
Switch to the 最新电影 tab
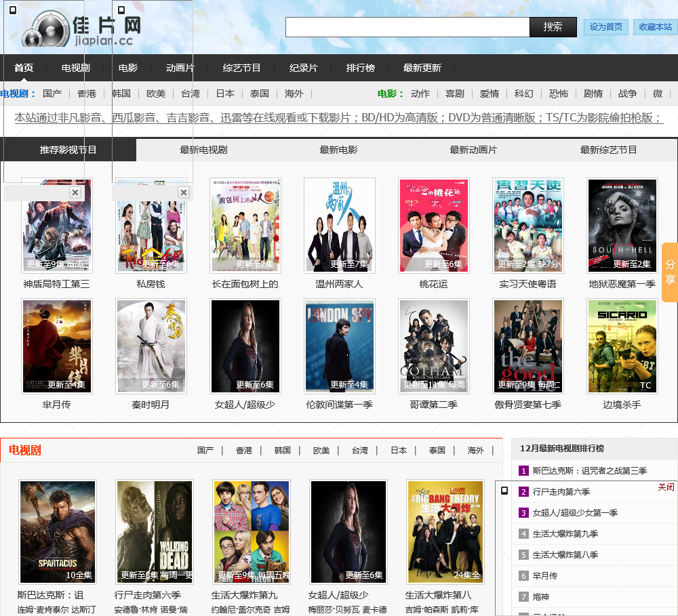[338, 150]
